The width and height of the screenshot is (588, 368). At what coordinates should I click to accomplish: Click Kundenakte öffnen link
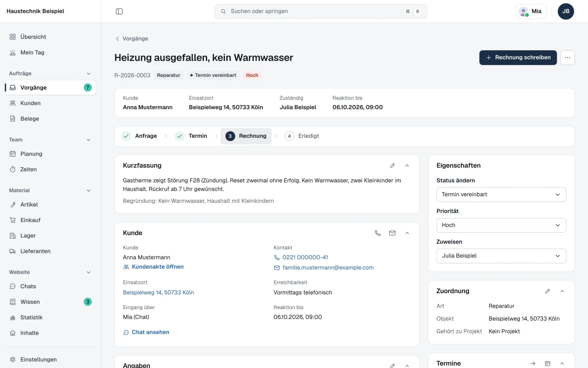coord(153,267)
